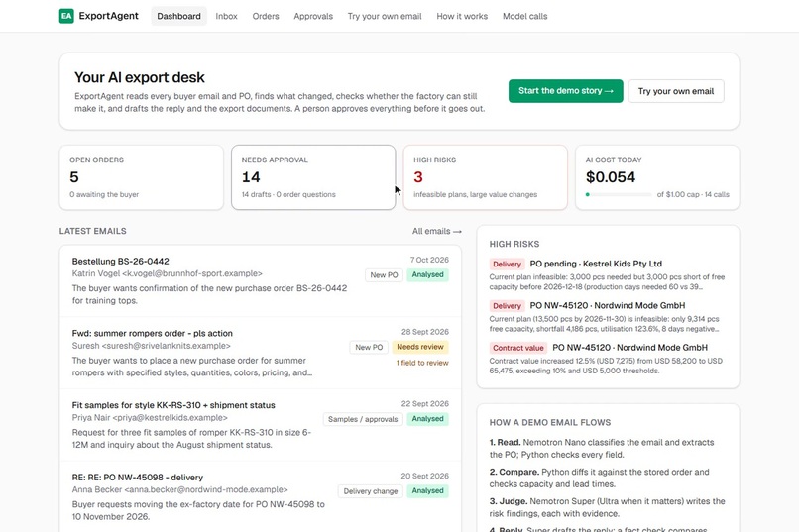
Task: Start the demo story
Action: coord(566,91)
